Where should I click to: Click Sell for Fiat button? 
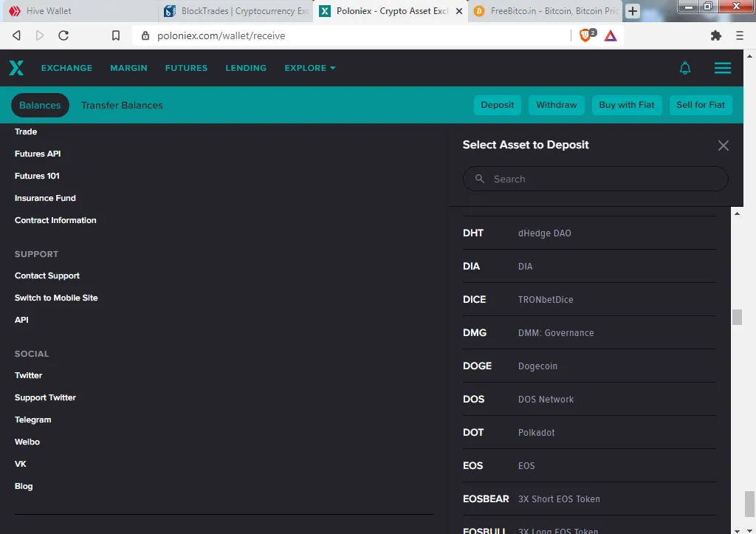(x=701, y=105)
